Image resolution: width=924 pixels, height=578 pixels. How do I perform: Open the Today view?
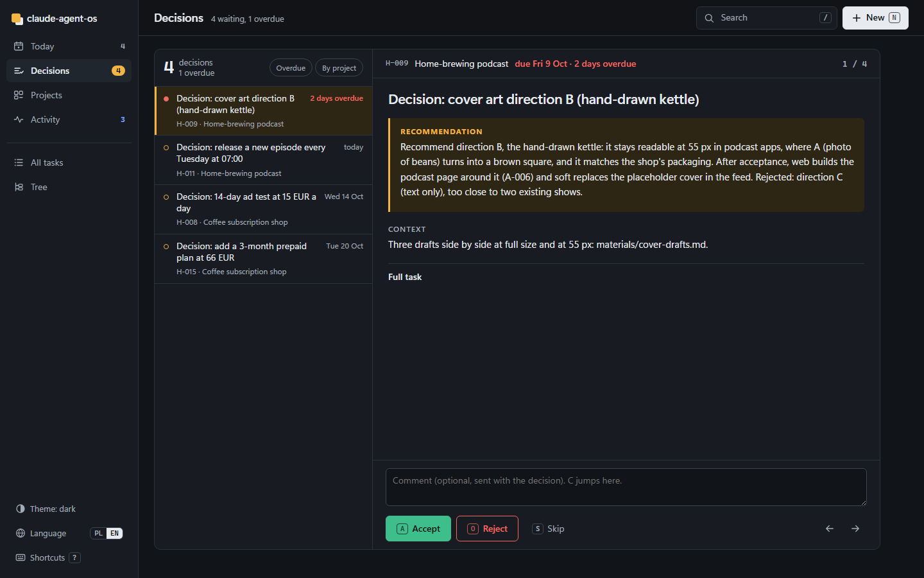pyautogui.click(x=69, y=46)
